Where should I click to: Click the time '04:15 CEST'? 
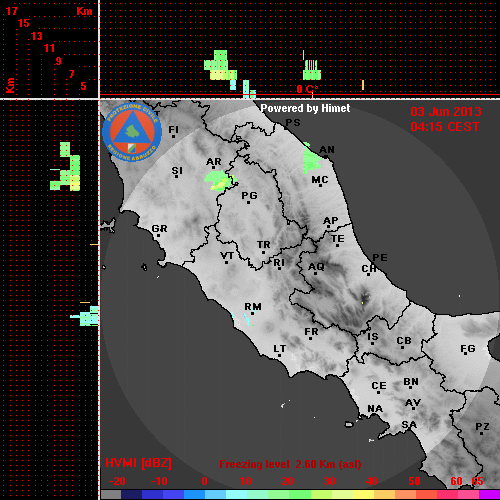(445, 127)
